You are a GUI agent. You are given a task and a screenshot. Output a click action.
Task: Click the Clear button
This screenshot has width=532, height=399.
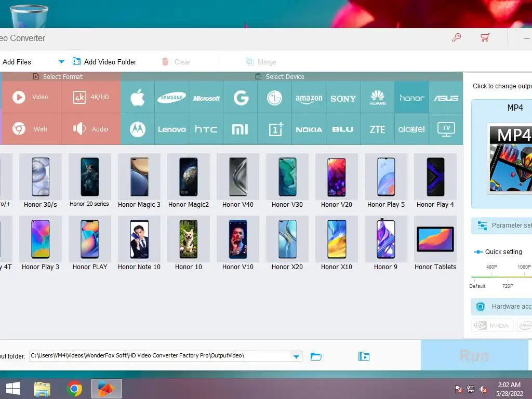click(x=176, y=62)
